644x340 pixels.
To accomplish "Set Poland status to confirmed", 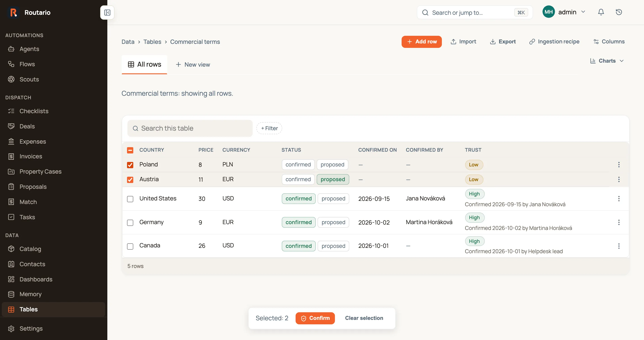I will coord(298,165).
